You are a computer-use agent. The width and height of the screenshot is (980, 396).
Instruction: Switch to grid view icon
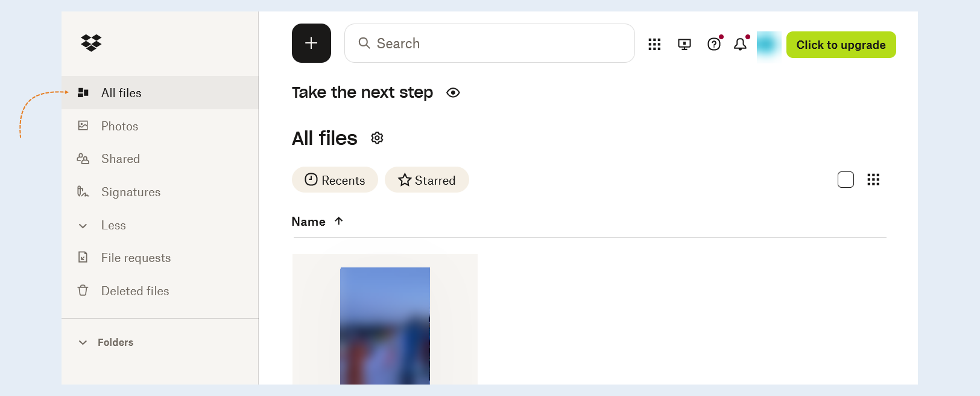click(x=873, y=179)
